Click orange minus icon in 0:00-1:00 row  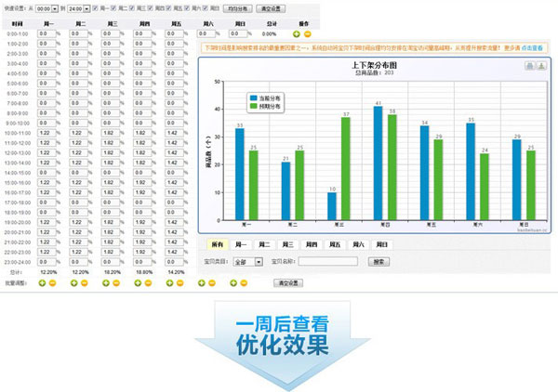(308, 33)
